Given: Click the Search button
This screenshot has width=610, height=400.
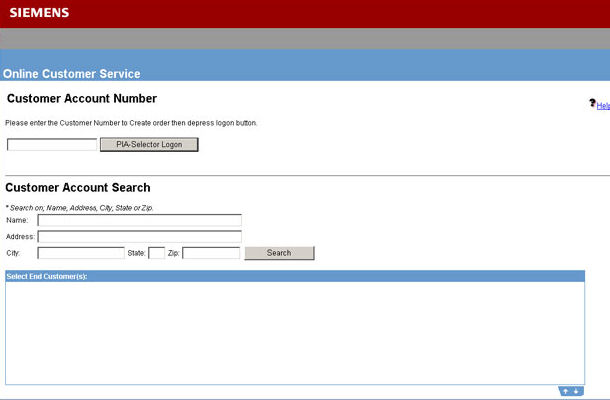Looking at the screenshot, I should point(279,253).
